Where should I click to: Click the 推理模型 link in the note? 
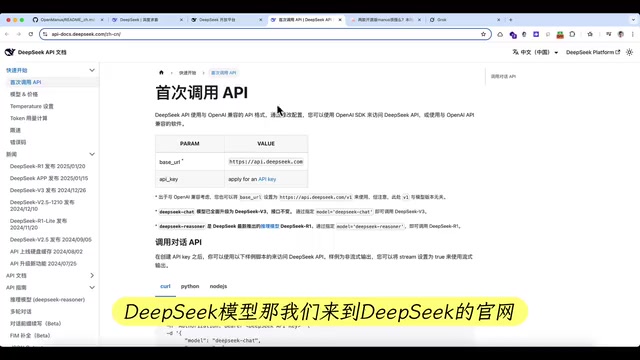pos(270,226)
